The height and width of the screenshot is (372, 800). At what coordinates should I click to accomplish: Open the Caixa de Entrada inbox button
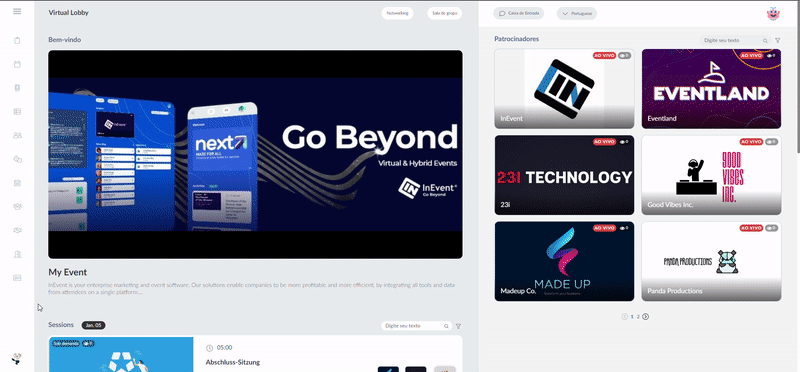[518, 13]
